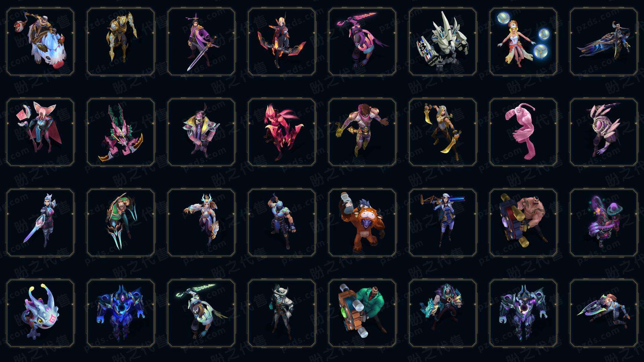Click the golden armored warrior skin tile
Image resolution: width=644 pixels, height=362 pixels.
(x=121, y=42)
